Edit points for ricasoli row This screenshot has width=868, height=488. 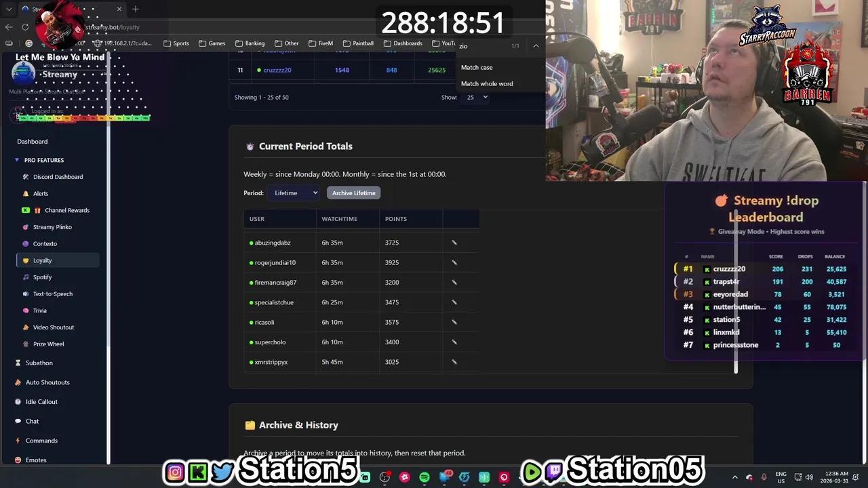tap(454, 322)
